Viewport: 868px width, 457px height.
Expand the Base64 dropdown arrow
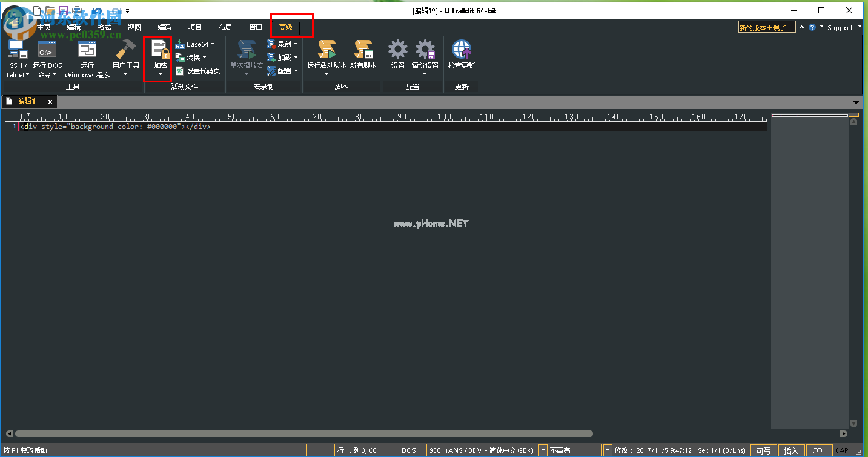[213, 44]
